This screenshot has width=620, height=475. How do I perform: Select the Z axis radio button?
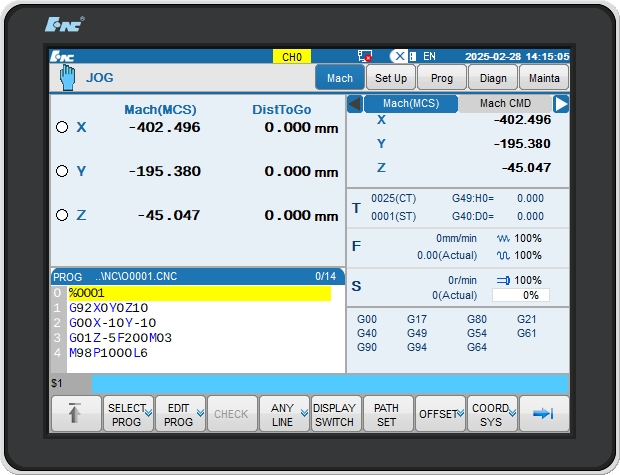pos(62,215)
